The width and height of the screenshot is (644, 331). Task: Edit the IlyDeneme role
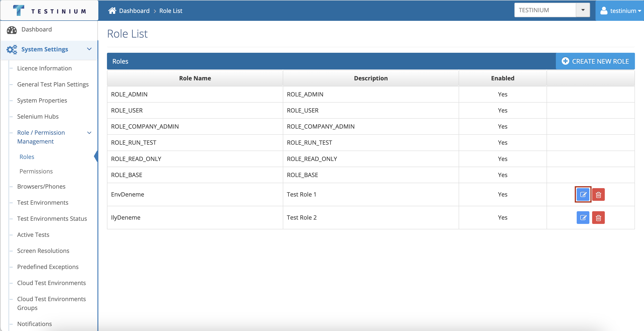[x=583, y=218]
